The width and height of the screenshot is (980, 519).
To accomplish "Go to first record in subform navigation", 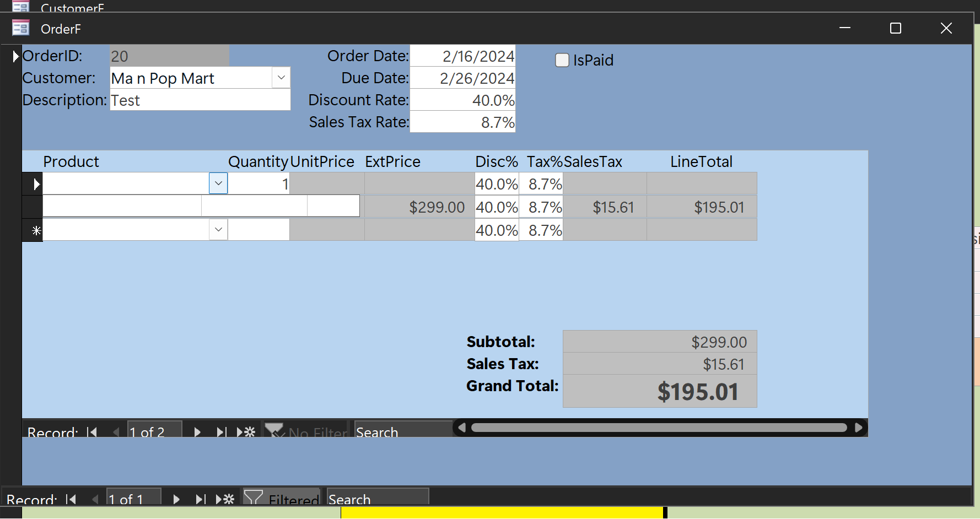I will pos(92,432).
